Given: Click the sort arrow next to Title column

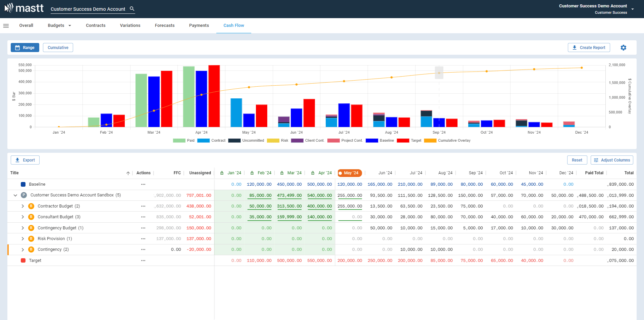Looking at the screenshot, I should [x=128, y=173].
